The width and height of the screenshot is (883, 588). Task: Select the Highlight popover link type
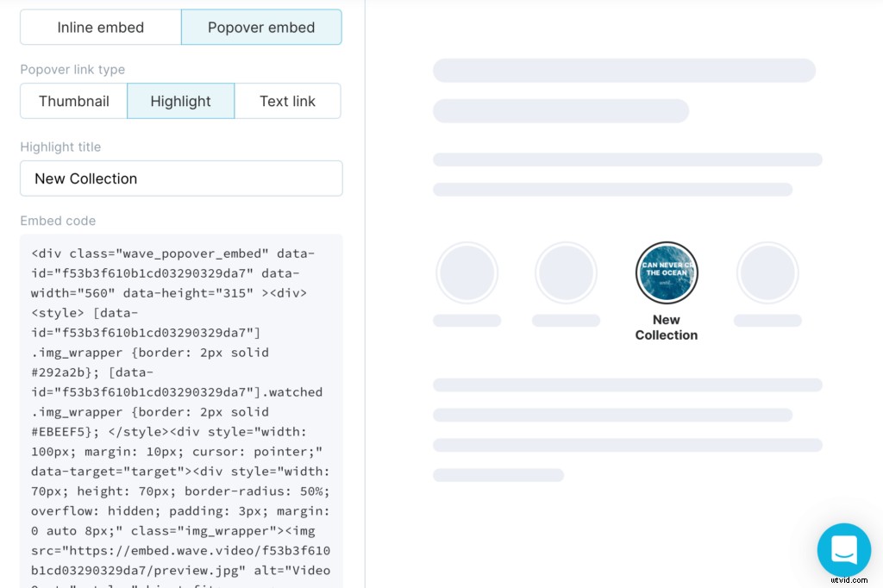click(180, 101)
